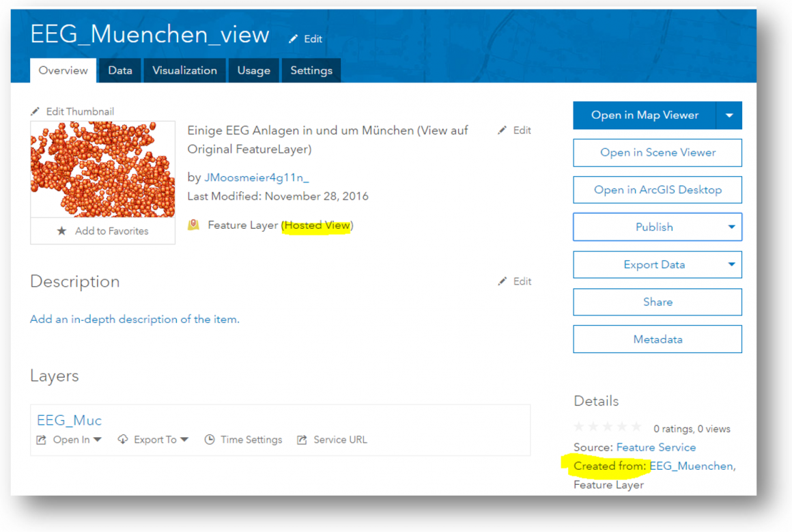The height and width of the screenshot is (532, 792).
Task: Expand the Publish dropdown
Action: 731,227
